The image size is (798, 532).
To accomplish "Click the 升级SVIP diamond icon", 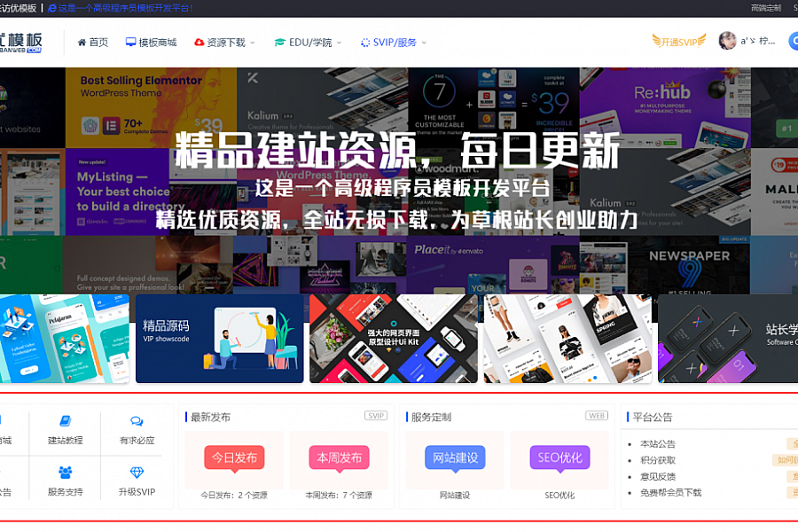I will pyautogui.click(x=137, y=473).
